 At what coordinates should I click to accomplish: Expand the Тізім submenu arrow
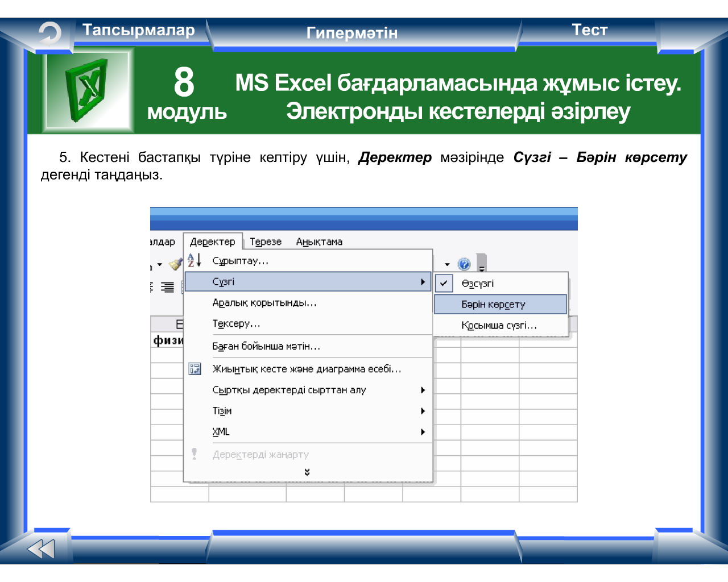(x=423, y=411)
